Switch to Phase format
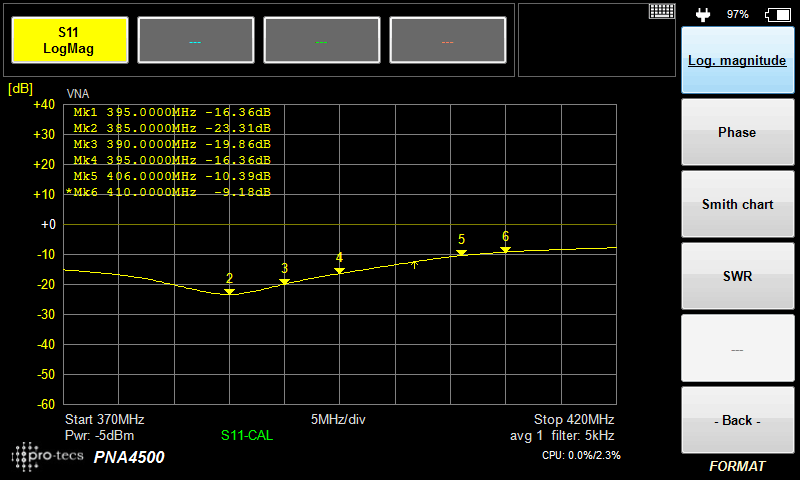Image resolution: width=800 pixels, height=480 pixels. coord(737,132)
